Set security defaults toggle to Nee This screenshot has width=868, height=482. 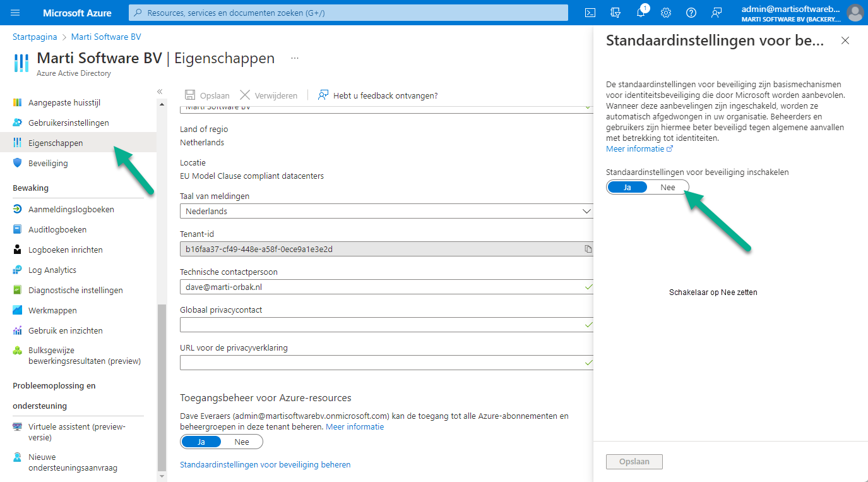click(668, 187)
